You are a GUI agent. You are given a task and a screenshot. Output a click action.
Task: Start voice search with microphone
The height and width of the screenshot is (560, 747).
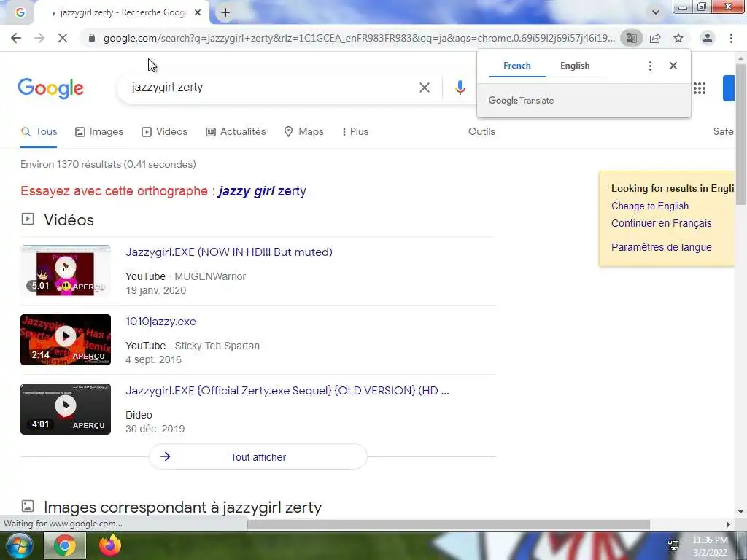[x=460, y=87]
